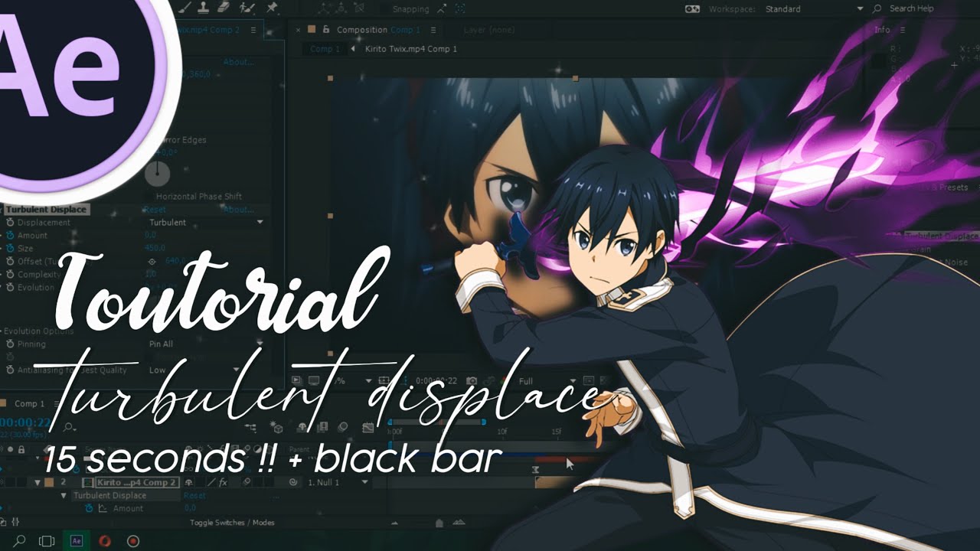
Task: Click the motion blur enable icon in timeline
Action: click(x=343, y=427)
